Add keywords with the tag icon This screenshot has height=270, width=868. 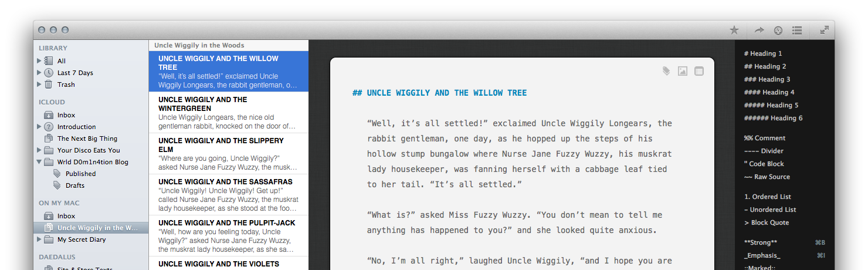(x=666, y=71)
